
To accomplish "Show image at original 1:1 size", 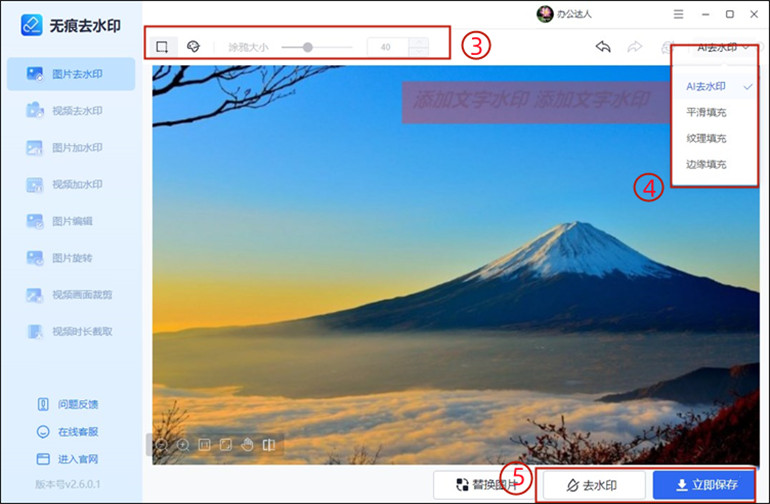I will [x=204, y=445].
